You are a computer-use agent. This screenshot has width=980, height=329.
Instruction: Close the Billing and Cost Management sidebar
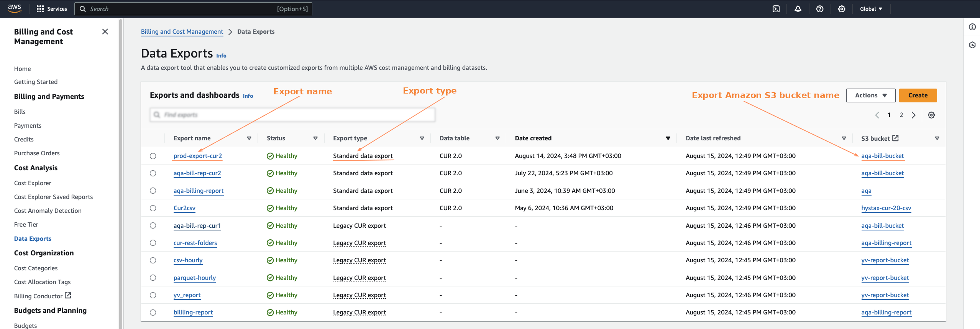105,31
